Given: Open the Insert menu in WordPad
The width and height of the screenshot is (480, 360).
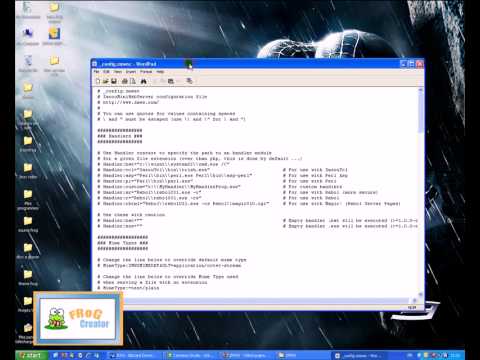Looking at the screenshot, I should 131,72.
